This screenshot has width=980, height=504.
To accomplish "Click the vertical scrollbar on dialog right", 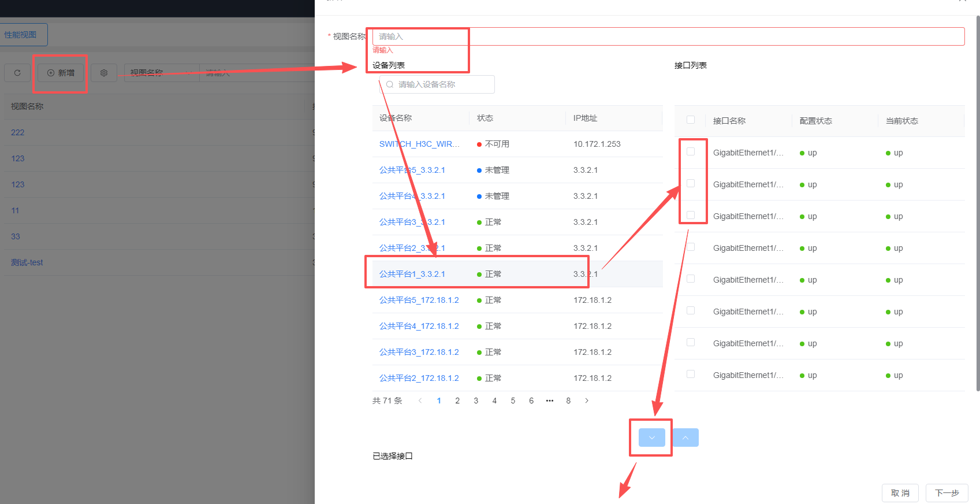I will point(978,202).
